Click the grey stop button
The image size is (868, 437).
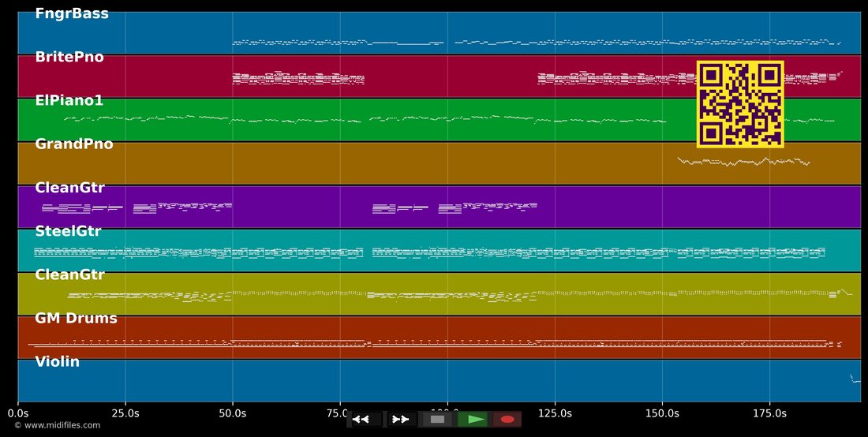437,420
